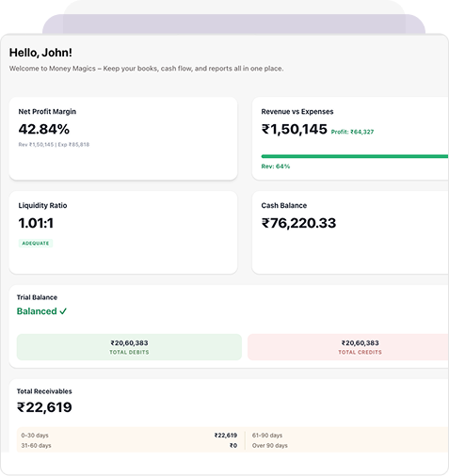
Task: Click the Total Credits pink box
Action: [x=348, y=347]
